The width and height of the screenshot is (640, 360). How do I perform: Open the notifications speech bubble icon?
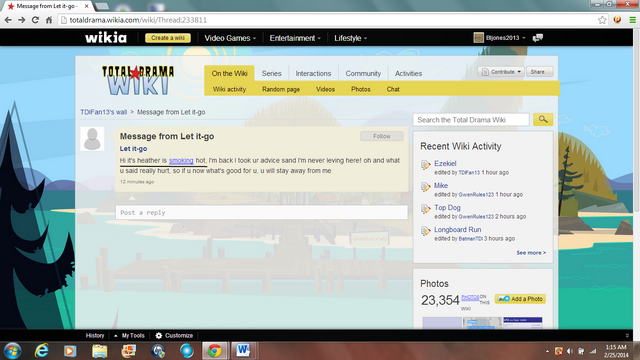tap(538, 38)
